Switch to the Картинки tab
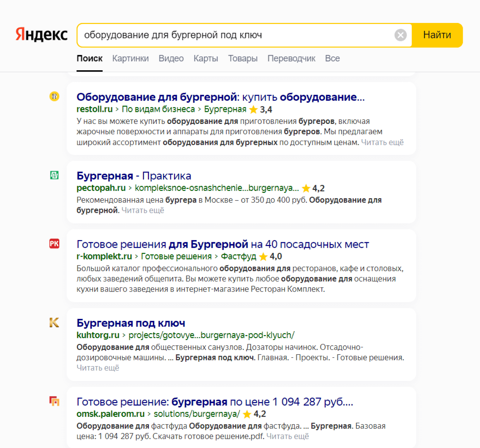The height and width of the screenshot is (448, 480). pos(130,58)
